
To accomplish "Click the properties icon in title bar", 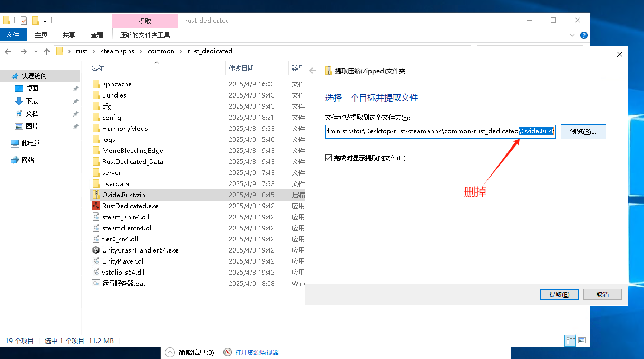I will pos(24,21).
